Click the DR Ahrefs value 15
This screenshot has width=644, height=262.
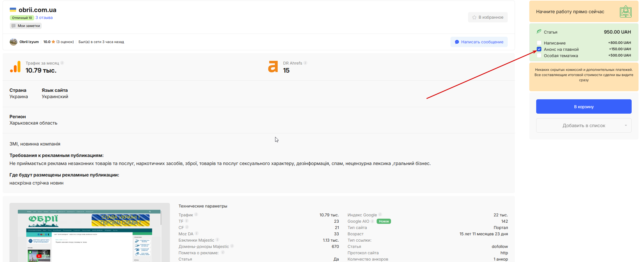coord(286,70)
